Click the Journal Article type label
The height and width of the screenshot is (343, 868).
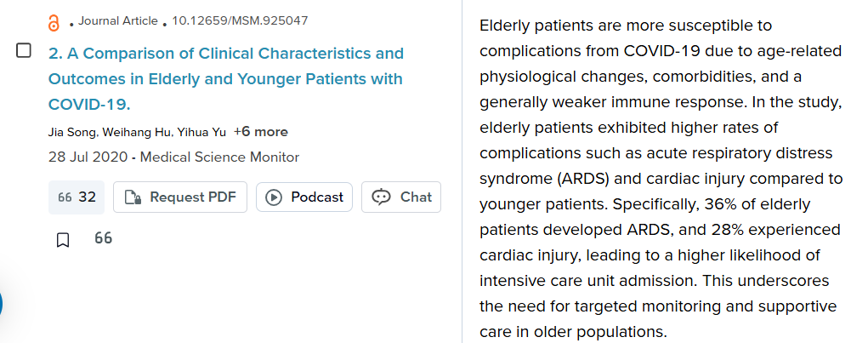tap(118, 21)
